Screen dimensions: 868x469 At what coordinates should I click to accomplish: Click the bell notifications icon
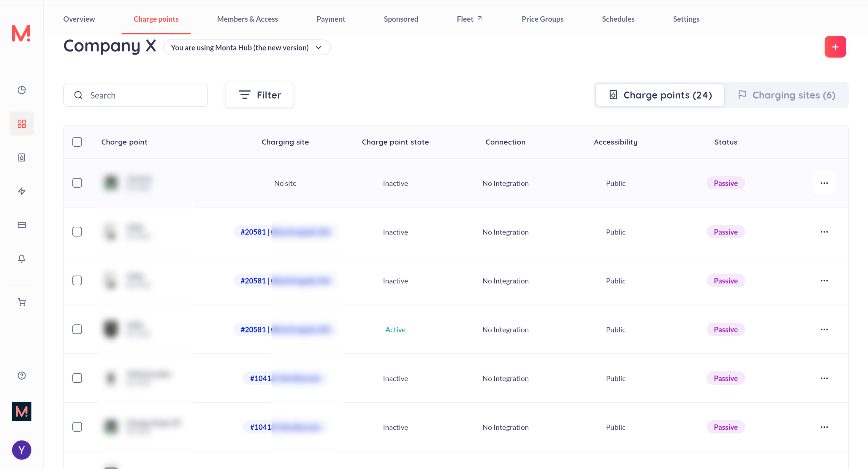[22, 259]
